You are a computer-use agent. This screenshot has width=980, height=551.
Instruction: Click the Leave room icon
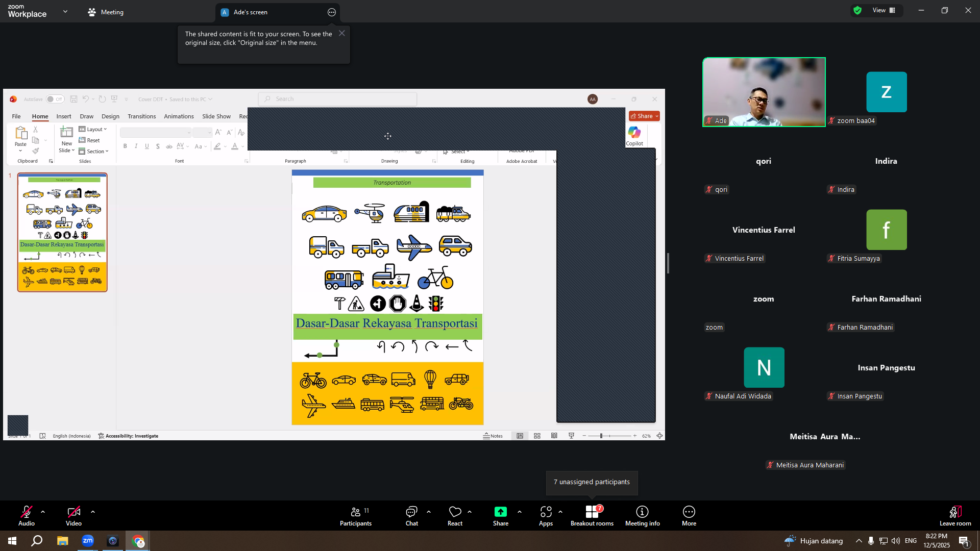tap(955, 512)
